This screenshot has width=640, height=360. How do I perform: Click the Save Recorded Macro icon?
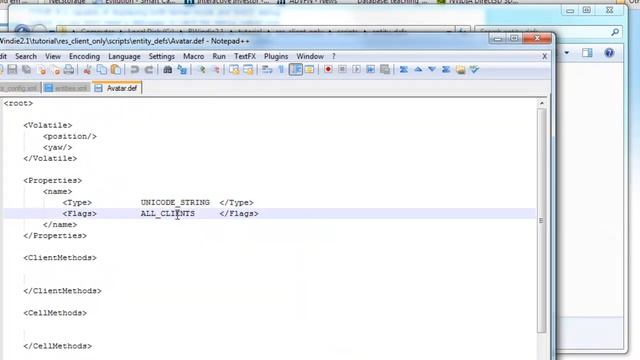tap(385, 69)
